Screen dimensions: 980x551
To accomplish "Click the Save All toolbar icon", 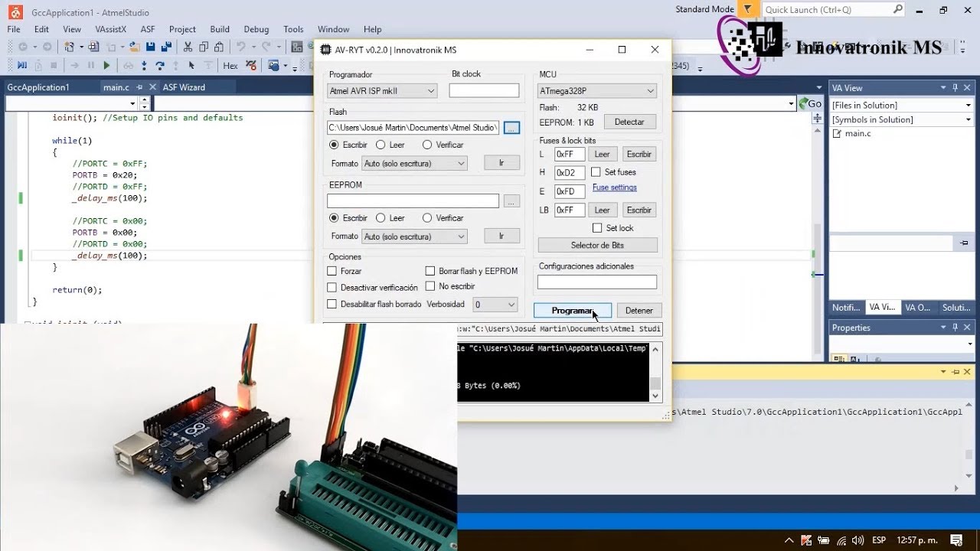I will pos(166,47).
